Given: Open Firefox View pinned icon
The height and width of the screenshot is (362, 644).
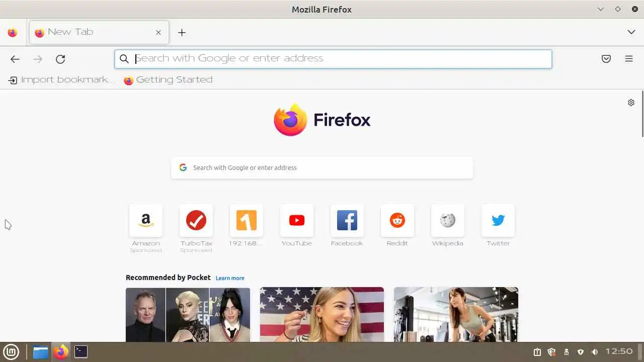Looking at the screenshot, I should point(13,32).
